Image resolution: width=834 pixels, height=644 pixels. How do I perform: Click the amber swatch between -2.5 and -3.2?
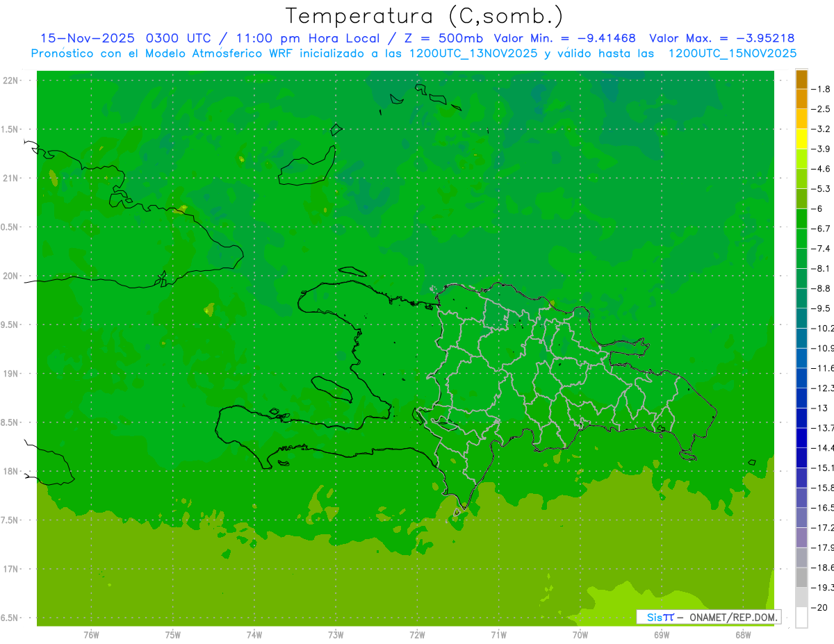[x=801, y=119]
